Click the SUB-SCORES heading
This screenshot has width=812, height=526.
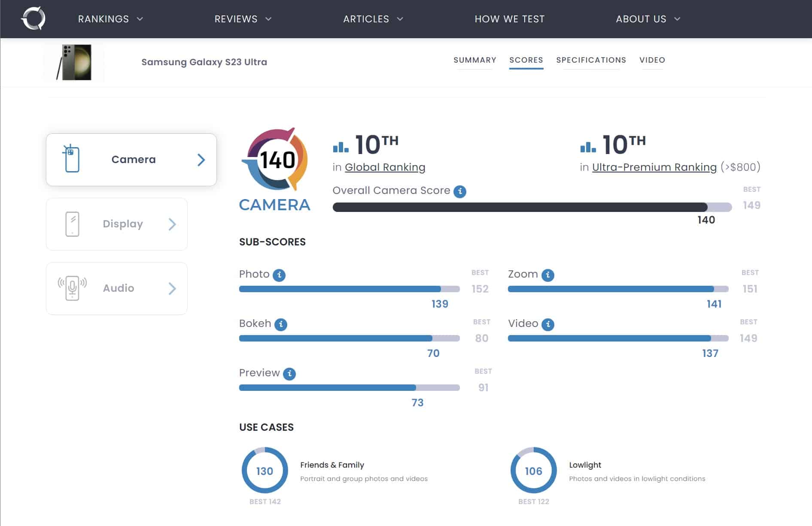[272, 242]
